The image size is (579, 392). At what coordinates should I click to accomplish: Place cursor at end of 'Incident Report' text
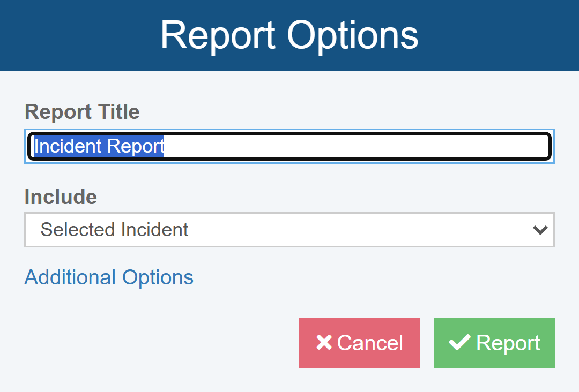(x=165, y=146)
